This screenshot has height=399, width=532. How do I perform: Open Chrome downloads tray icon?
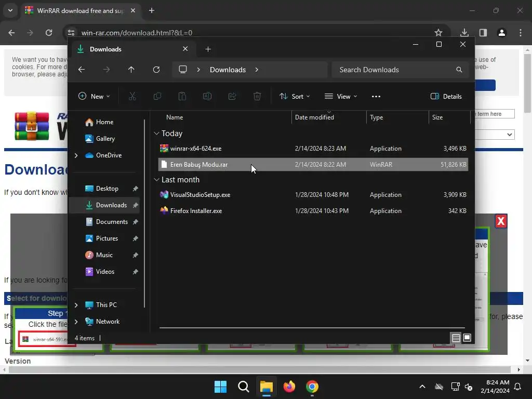click(464, 33)
